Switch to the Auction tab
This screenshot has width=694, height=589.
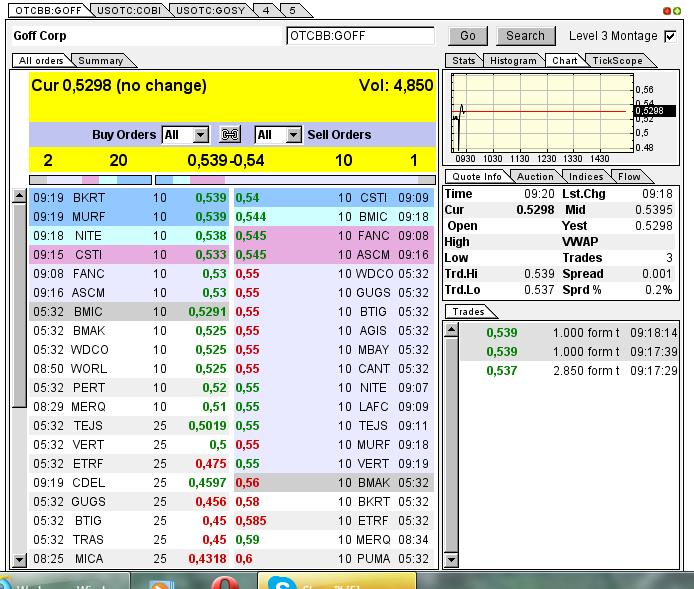(535, 177)
